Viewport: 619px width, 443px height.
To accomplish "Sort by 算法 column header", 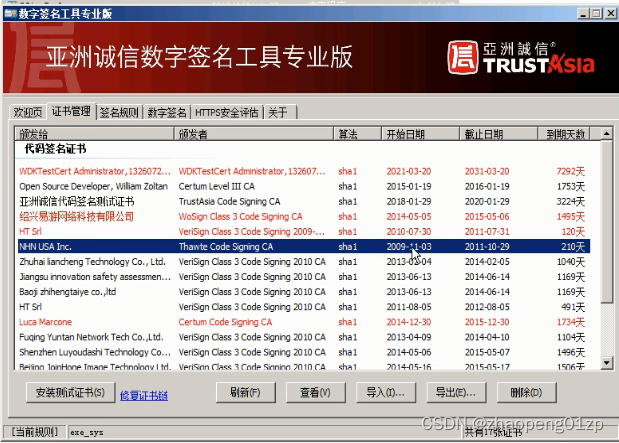I will pyautogui.click(x=358, y=134).
